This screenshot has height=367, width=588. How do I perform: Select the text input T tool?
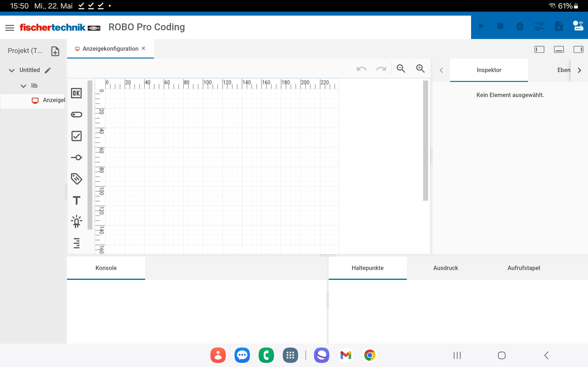(x=76, y=200)
